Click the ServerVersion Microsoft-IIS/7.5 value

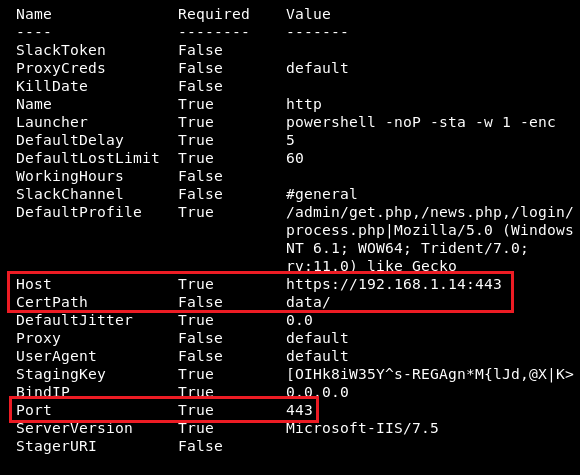pyautogui.click(x=362, y=428)
